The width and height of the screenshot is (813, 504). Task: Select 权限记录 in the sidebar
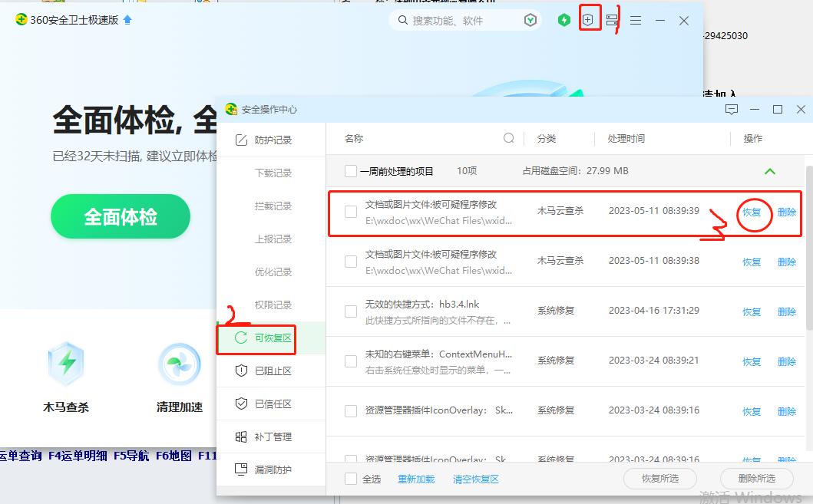(273, 305)
